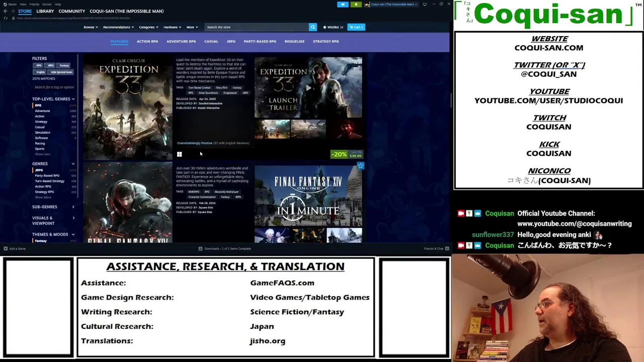644x362 pixels.
Task: Open the account name dropdown
Action: pyautogui.click(x=394, y=5)
